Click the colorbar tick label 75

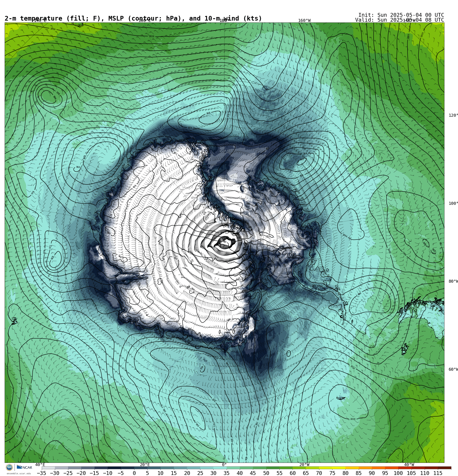[332, 473]
